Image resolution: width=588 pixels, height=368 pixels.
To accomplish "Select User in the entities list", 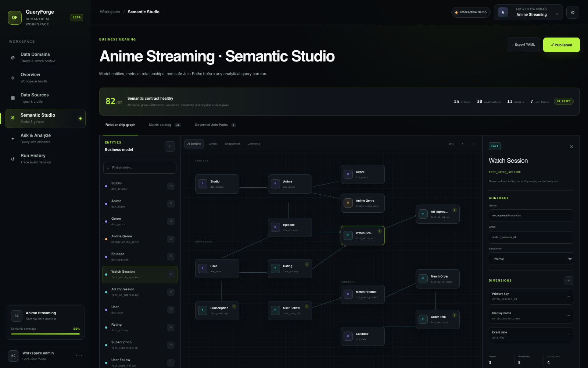I will pyautogui.click(x=140, y=310).
